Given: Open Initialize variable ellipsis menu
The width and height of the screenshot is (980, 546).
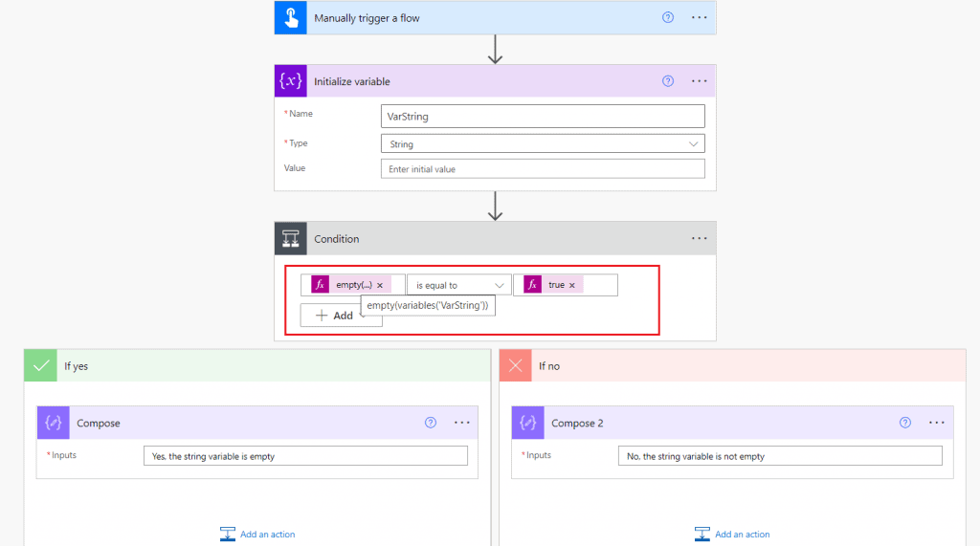Looking at the screenshot, I should click(700, 81).
